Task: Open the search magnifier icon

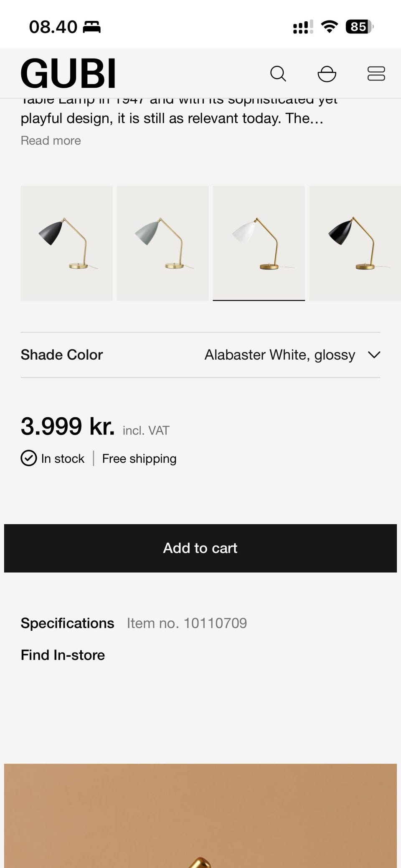Action: click(x=278, y=74)
